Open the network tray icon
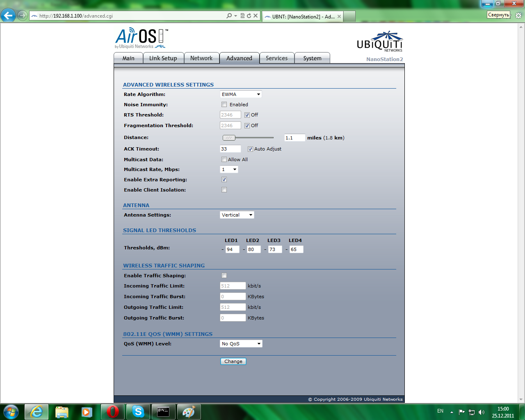 472,412
